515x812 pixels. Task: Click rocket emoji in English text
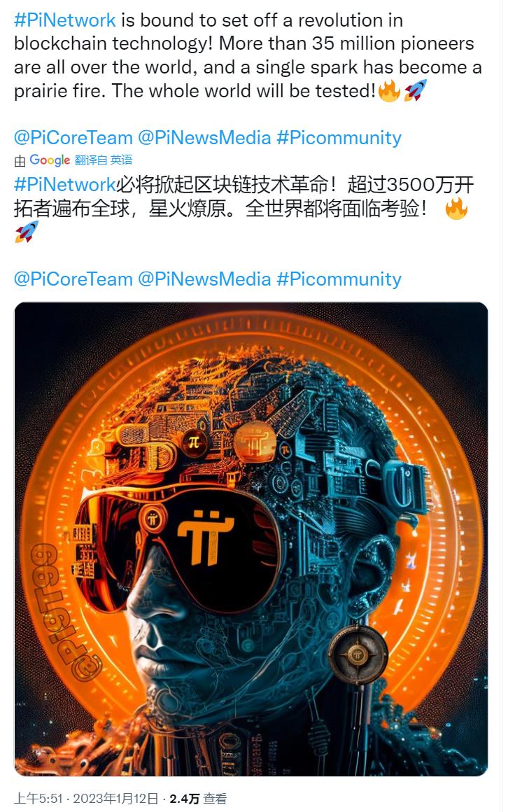point(416,90)
